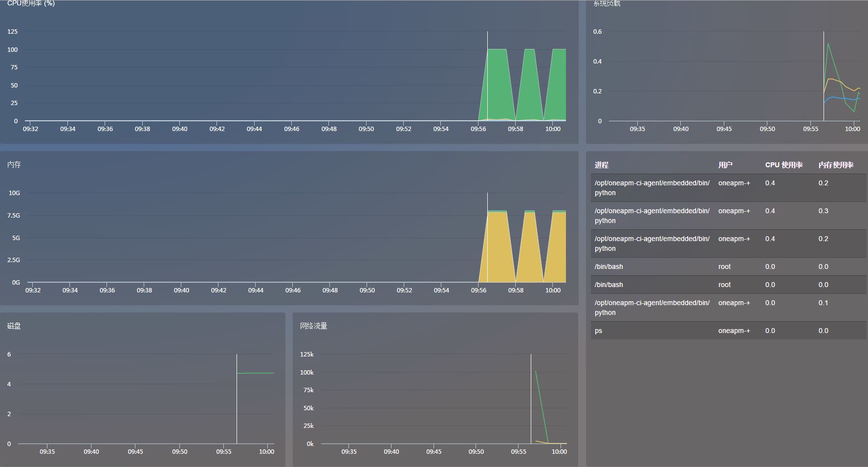Viewport: 868px width, 467px height.
Task: Select the ps process name
Action: (598, 331)
